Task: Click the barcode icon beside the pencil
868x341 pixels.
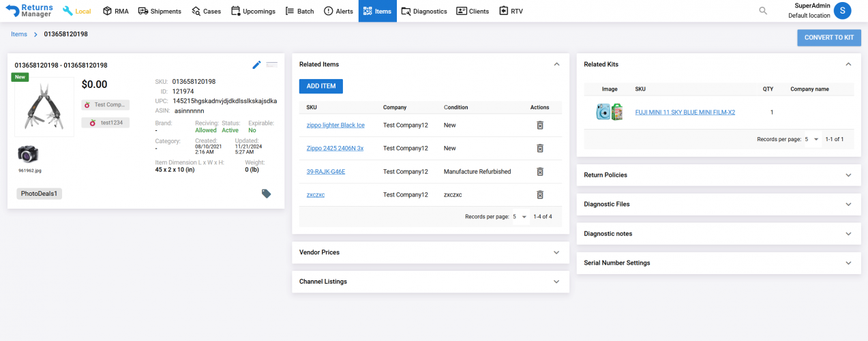Action: tap(272, 65)
